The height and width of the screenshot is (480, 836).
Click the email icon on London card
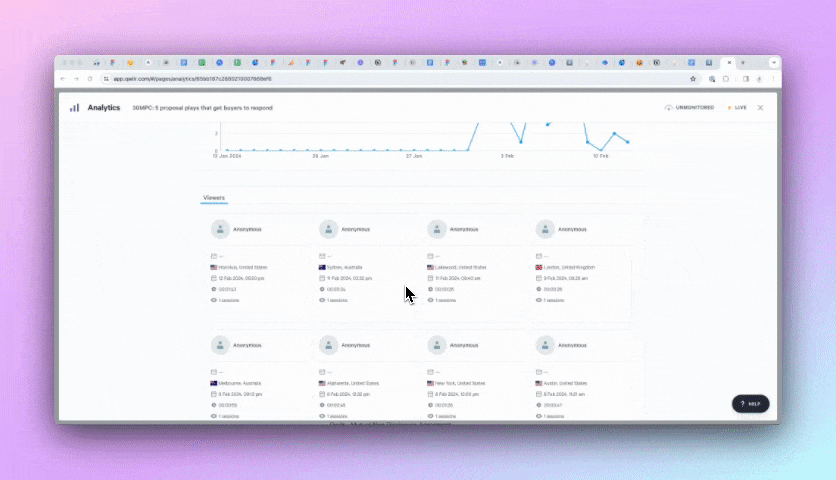pyautogui.click(x=538, y=256)
